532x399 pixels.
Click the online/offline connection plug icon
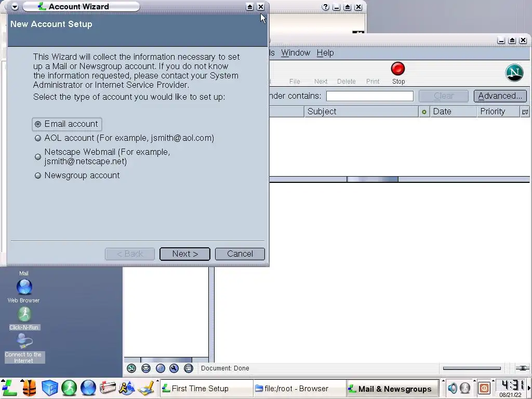pyautogui.click(x=522, y=368)
